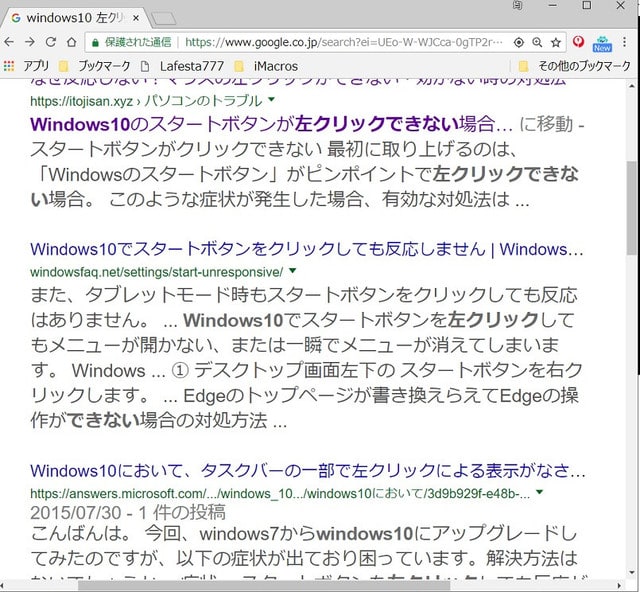Open Chrome's three-dot menu
640x592 pixels.
point(624,42)
